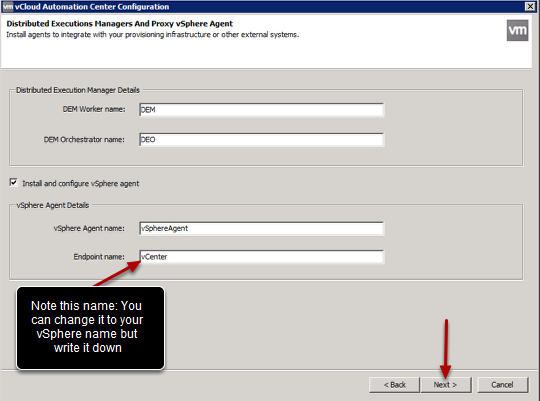Click the vSphere Agent Details group title
This screenshot has height=401, width=540.
click(x=53, y=205)
